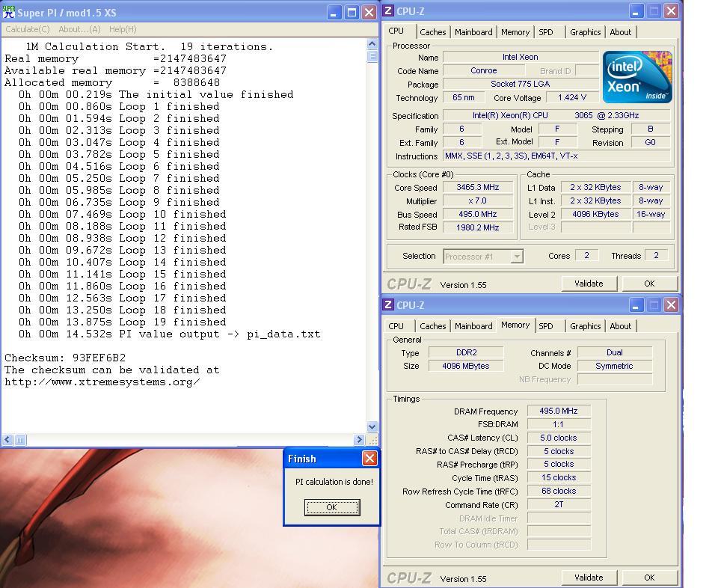Click OK in bottom CPU-Z window

pyautogui.click(x=649, y=578)
